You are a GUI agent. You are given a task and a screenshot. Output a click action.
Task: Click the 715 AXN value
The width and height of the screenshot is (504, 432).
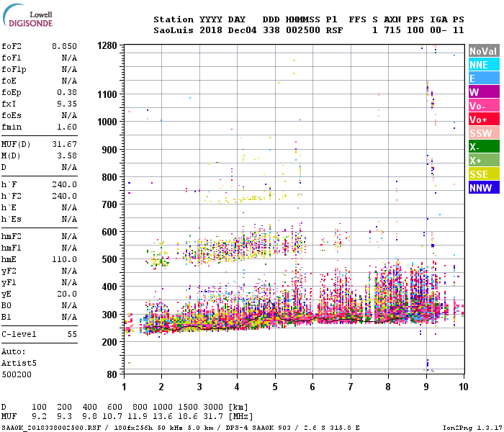tap(392, 30)
